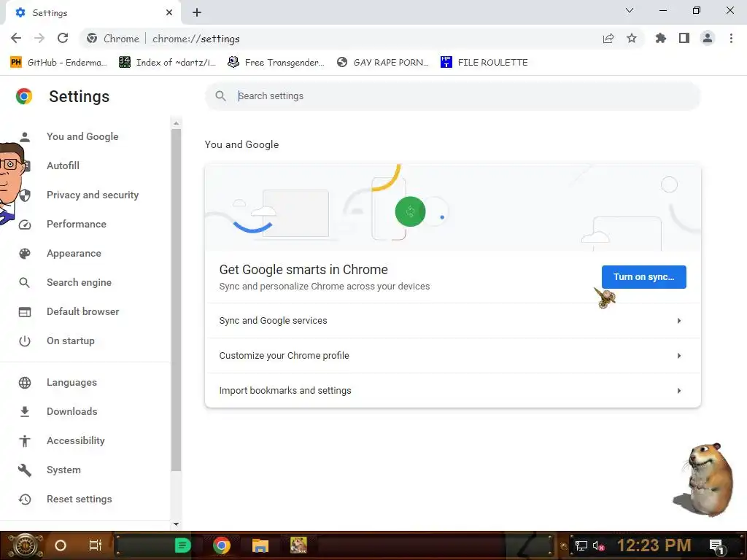Screen dimensions: 747x560
Task: Close the Settings tab
Action: click(x=169, y=12)
